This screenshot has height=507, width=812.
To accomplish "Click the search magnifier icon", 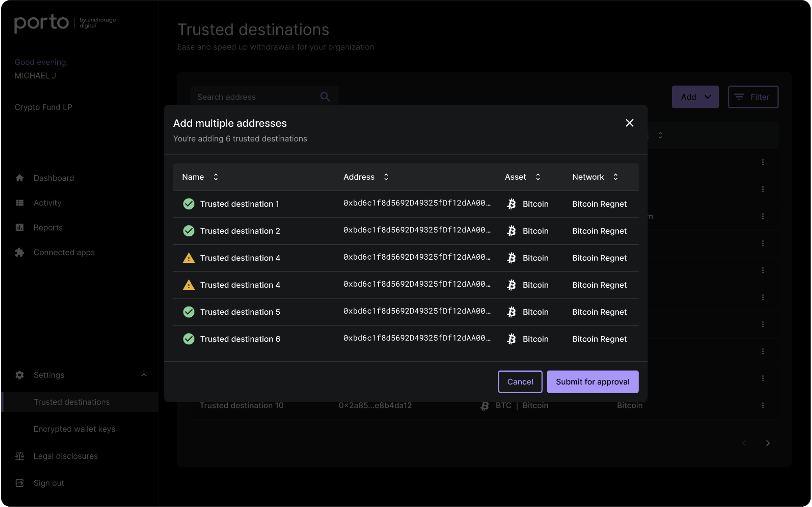I will [325, 97].
